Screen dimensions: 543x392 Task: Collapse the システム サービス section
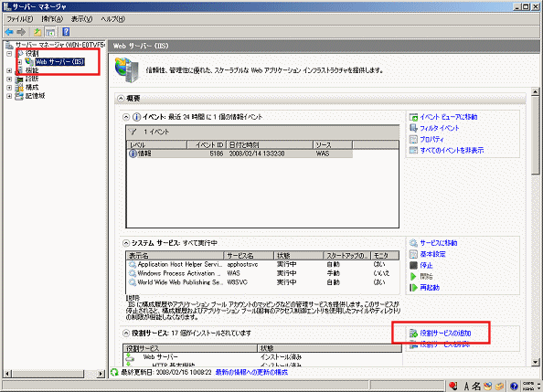tap(126, 243)
